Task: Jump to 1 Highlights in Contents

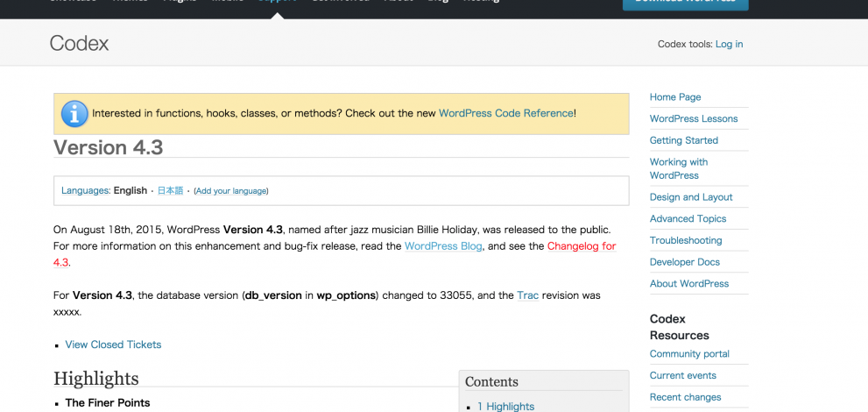Action: (506, 407)
